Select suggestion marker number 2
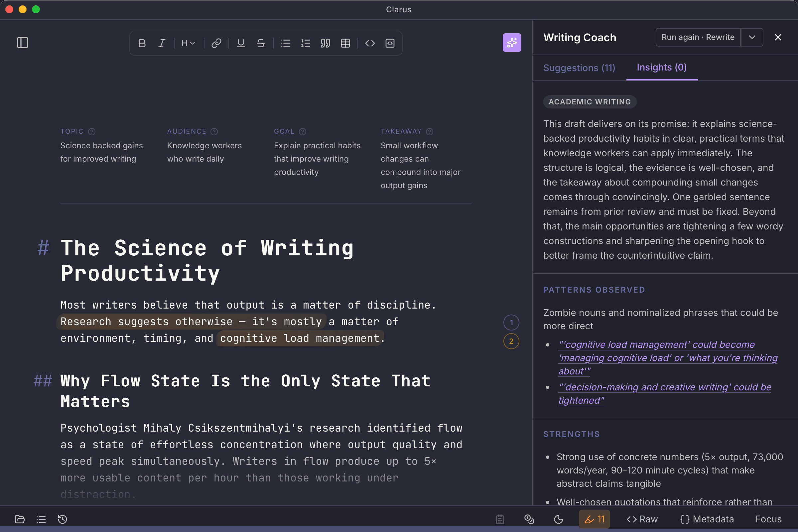The image size is (798, 532). click(511, 341)
